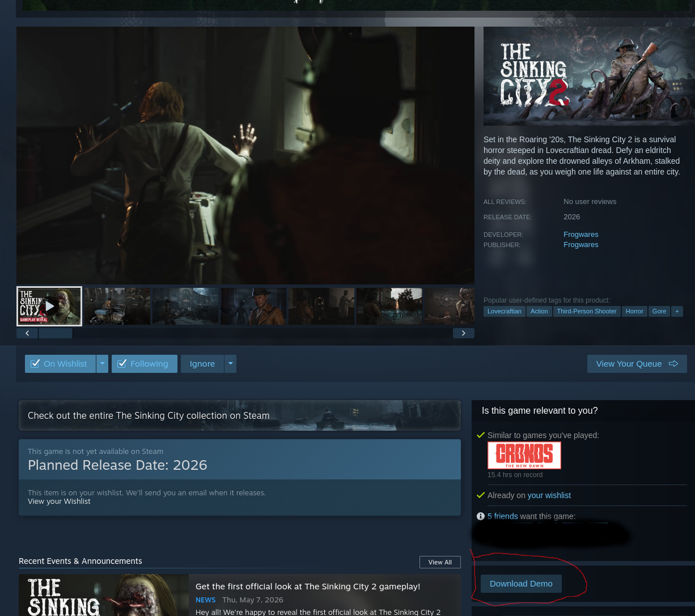Open the 'your wishlist' link

[549, 495]
